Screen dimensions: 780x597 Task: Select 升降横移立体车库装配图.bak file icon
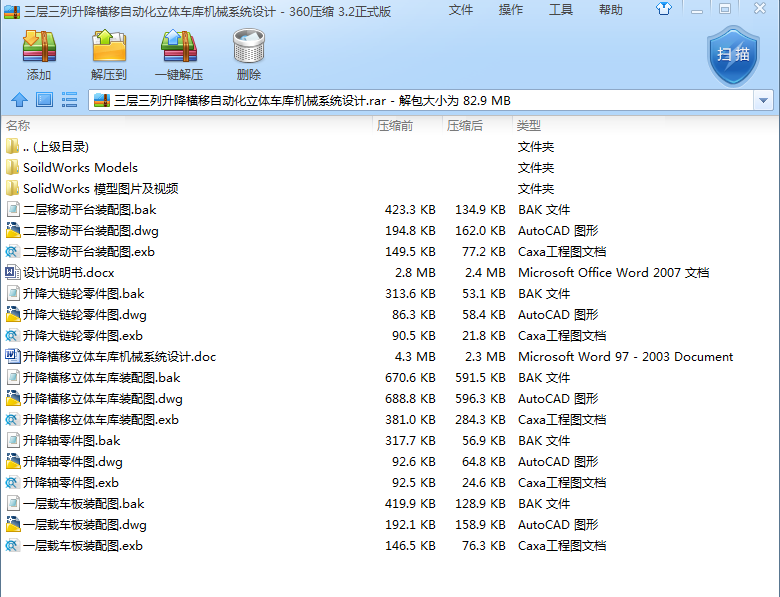click(13, 378)
